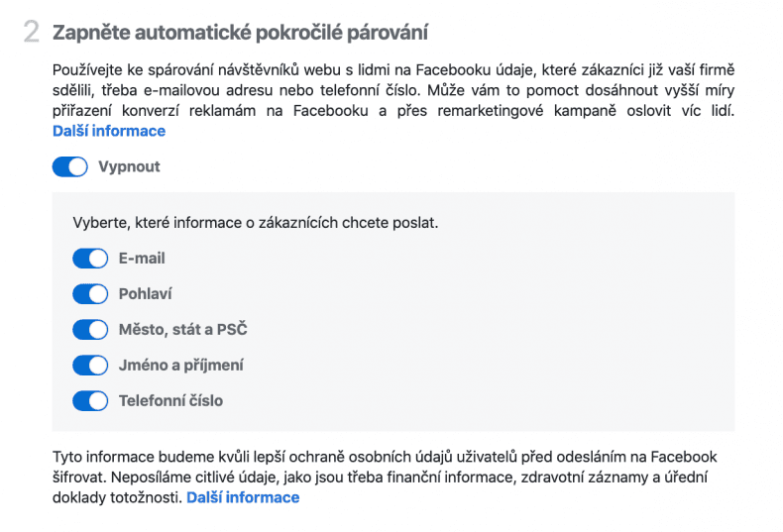Open Další informace link under description paragraph
This screenshot has height=532, width=783.
109,131
